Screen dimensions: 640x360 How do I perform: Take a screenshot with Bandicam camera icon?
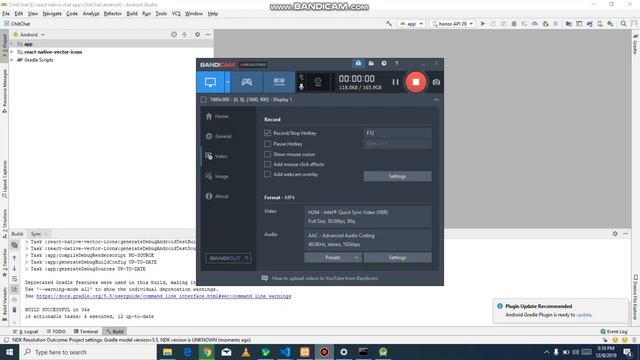pos(436,82)
